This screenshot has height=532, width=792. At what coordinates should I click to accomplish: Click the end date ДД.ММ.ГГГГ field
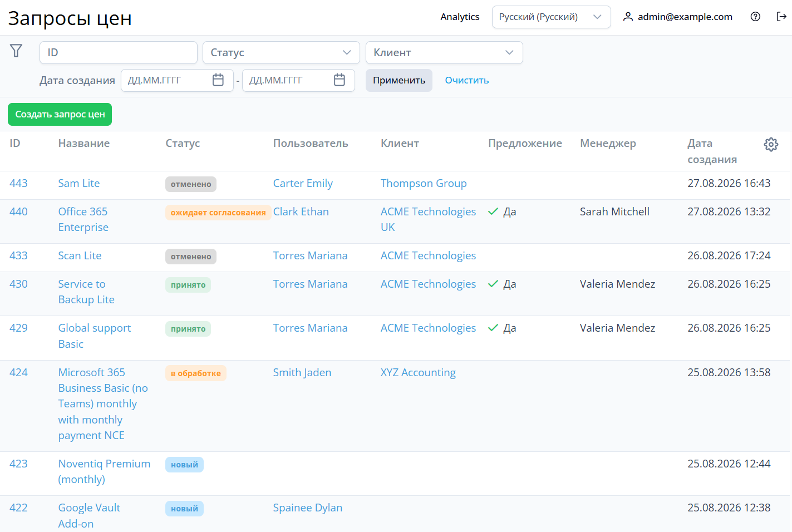(x=298, y=80)
